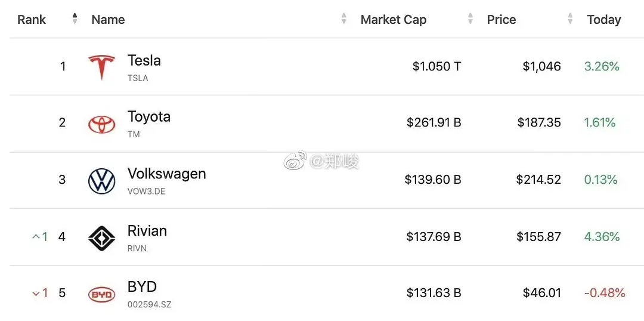Open the Toyota company name link

click(148, 117)
